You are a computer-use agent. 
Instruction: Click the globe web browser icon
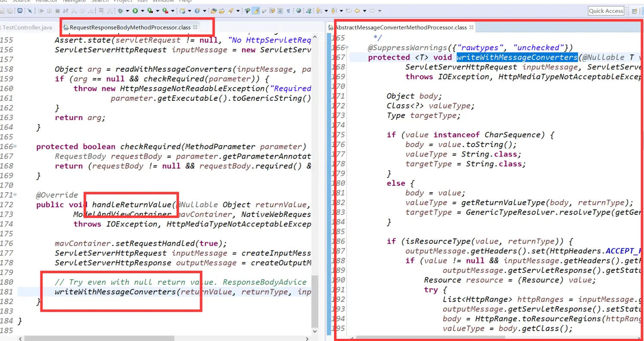pos(298,11)
